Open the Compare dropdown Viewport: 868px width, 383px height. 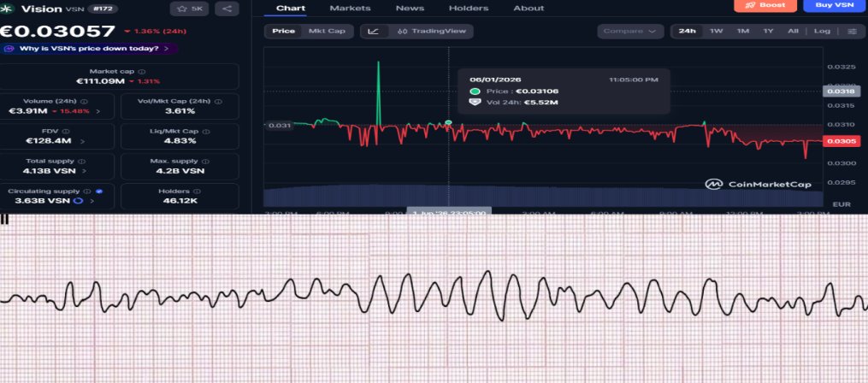(630, 31)
